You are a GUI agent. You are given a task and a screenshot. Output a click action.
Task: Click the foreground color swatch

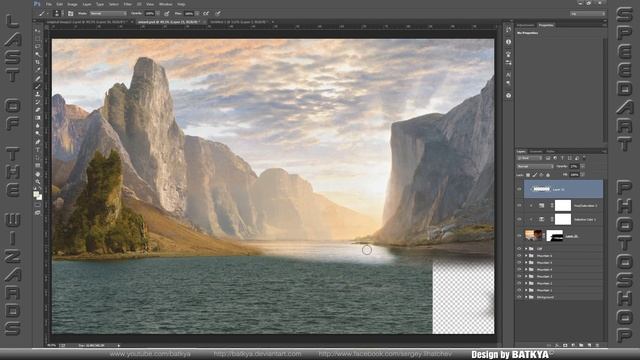coord(36,194)
